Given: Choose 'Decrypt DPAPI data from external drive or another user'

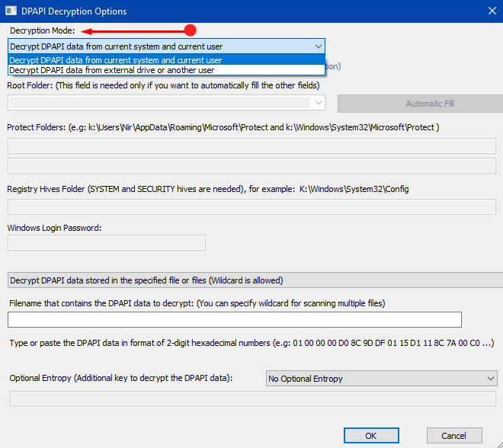Looking at the screenshot, I should click(166, 70).
